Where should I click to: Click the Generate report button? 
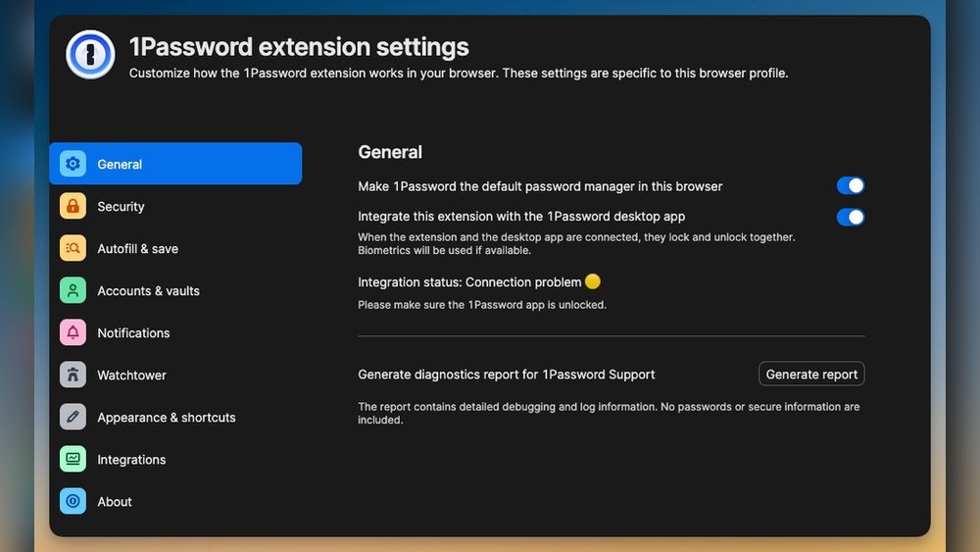click(x=811, y=374)
